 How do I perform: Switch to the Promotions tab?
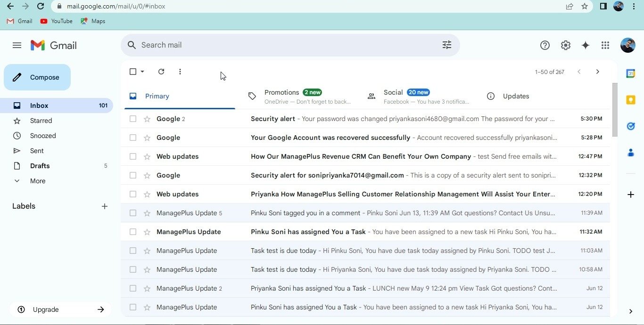point(300,96)
